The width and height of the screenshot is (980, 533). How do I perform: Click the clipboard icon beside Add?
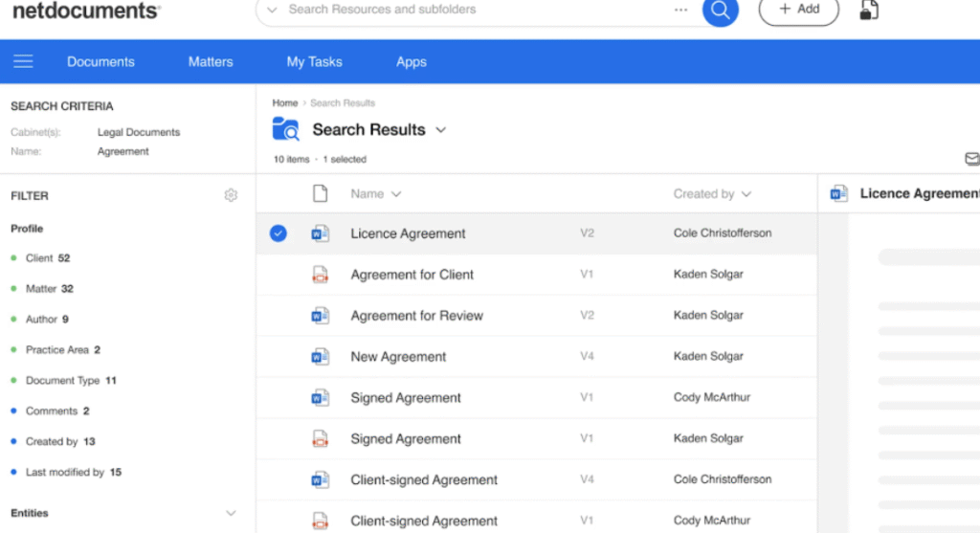click(869, 11)
